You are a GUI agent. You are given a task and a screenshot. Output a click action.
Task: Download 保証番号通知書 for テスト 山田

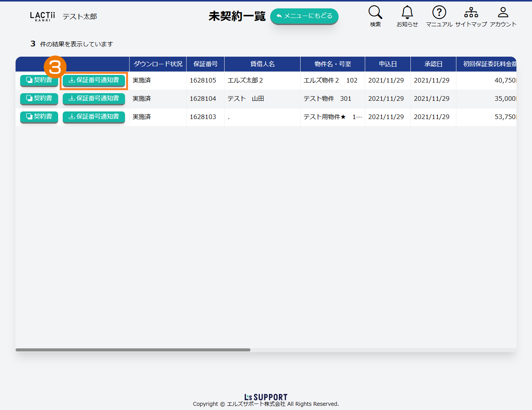pyautogui.click(x=94, y=99)
